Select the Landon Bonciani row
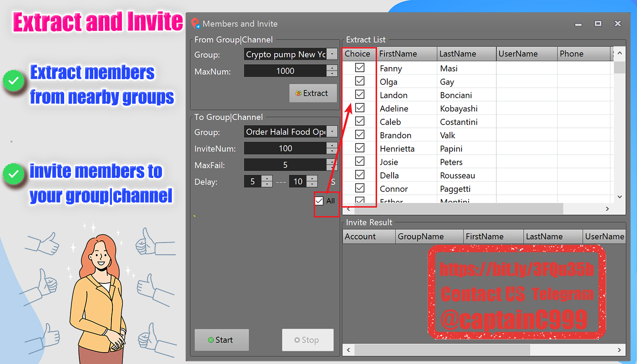The height and width of the screenshot is (364, 637). [478, 95]
